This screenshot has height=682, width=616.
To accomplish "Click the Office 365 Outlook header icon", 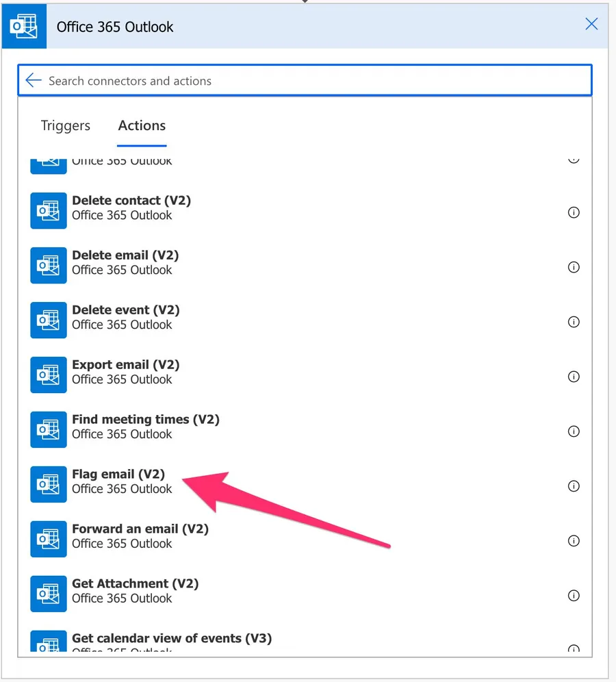I will point(24,27).
